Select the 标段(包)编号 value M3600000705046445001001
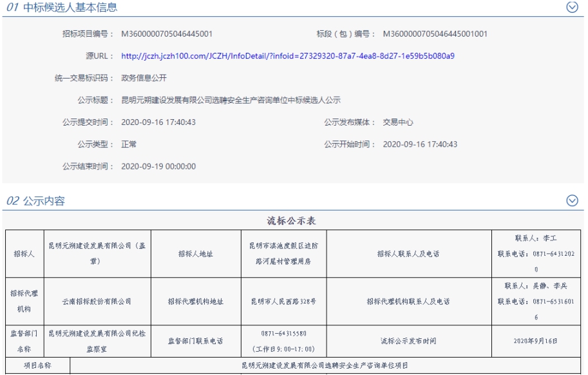Image resolution: width=588 pixels, height=375 pixels. (435, 34)
